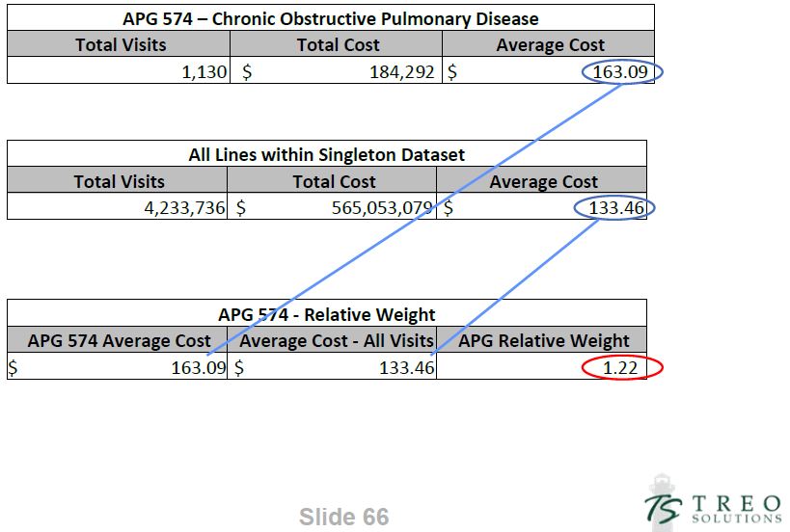This screenshot has height=532, width=790.
Task: Select the Average Cost - All Visits header
Action: click(x=332, y=340)
